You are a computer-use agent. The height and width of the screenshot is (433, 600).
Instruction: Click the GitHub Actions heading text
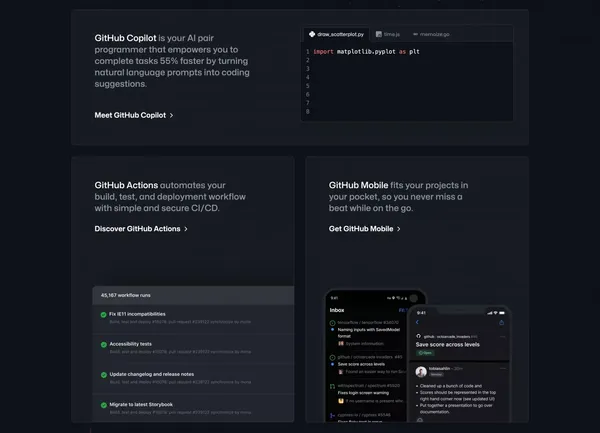(x=126, y=185)
